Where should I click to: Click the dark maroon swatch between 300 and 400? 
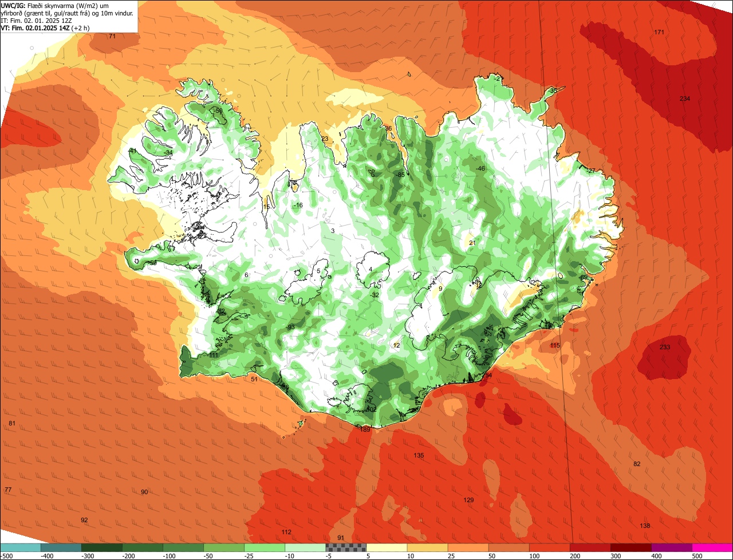pyautogui.click(x=631, y=548)
